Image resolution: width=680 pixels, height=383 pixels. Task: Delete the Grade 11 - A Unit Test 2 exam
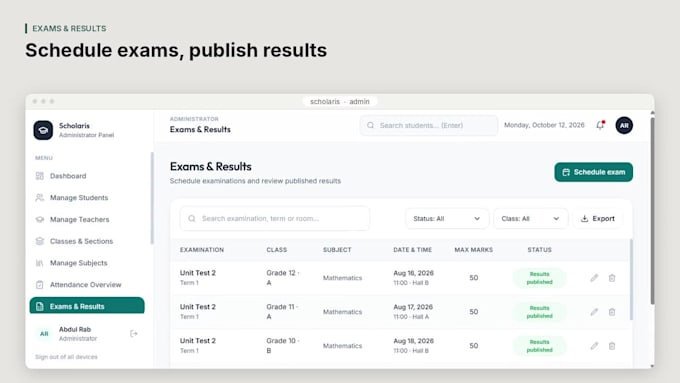[x=611, y=312]
